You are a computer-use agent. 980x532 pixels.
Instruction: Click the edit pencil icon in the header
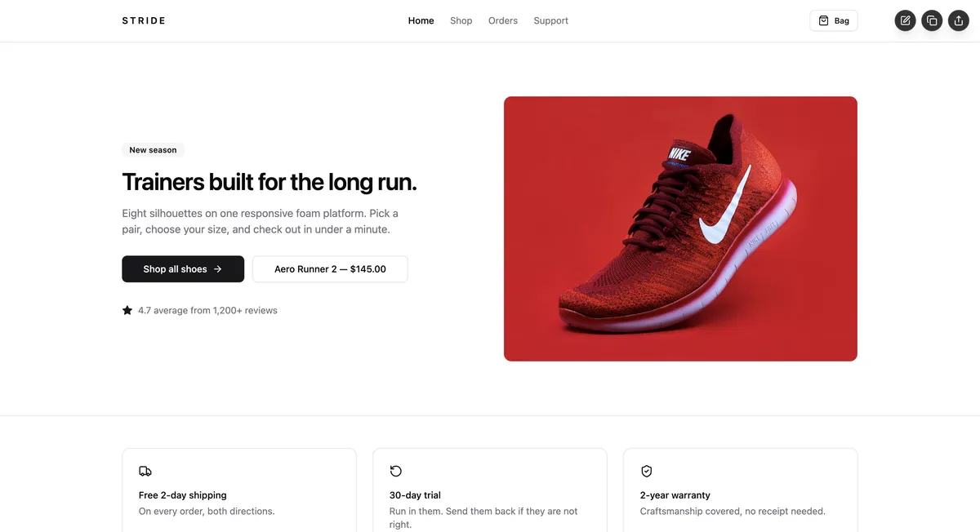point(905,20)
